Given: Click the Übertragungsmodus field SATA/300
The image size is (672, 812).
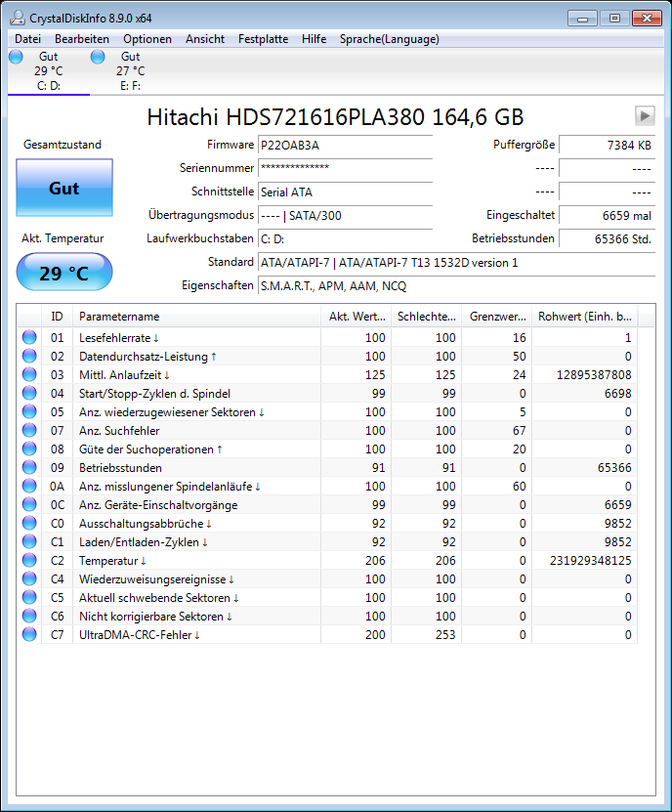Looking at the screenshot, I should point(345,215).
